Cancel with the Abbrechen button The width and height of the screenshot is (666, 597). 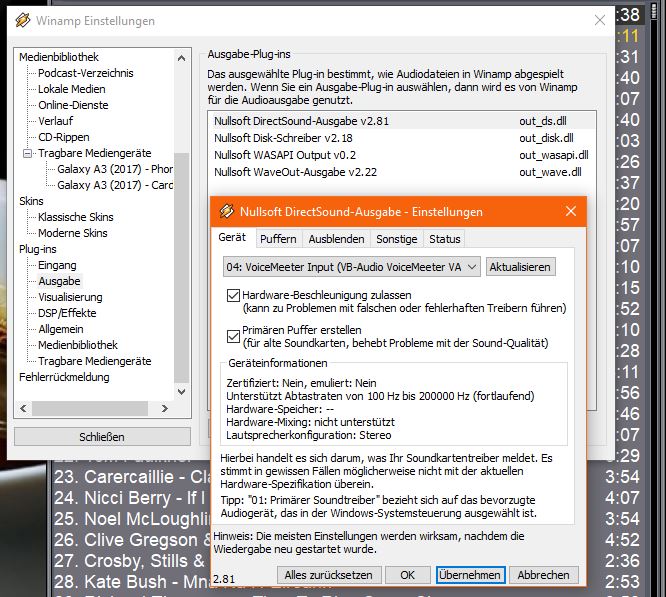pyautogui.click(x=543, y=575)
